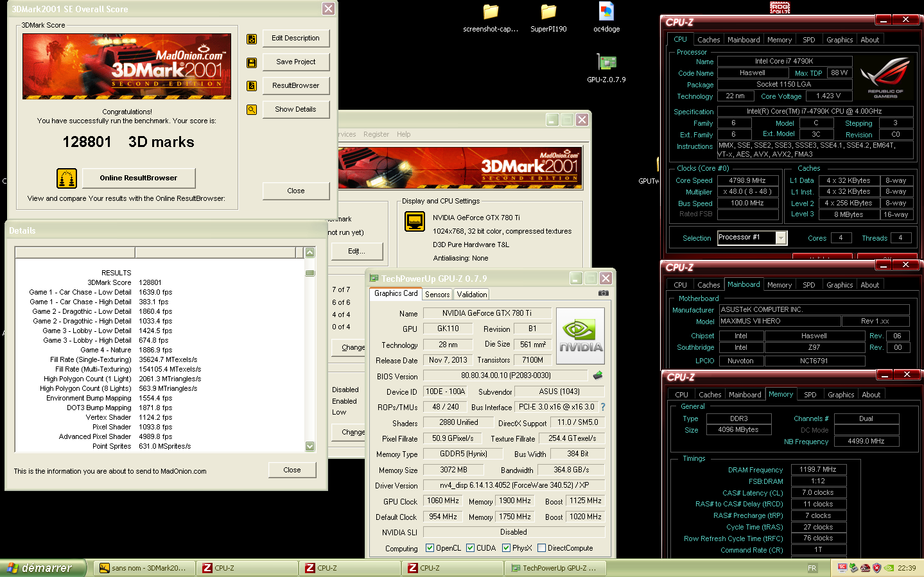Open the screenshot-cap folder on desktop

point(491,17)
